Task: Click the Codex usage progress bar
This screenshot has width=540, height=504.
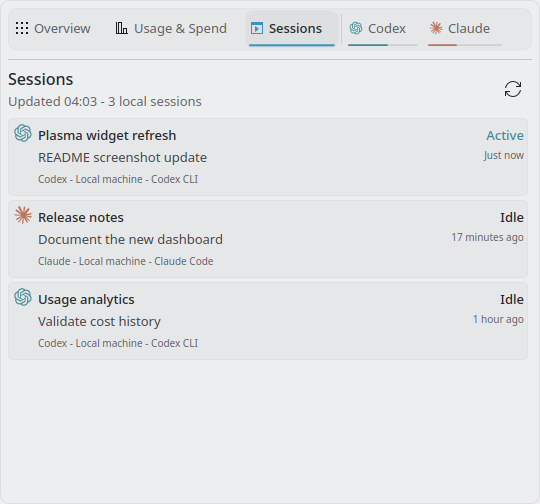Action: [383, 45]
